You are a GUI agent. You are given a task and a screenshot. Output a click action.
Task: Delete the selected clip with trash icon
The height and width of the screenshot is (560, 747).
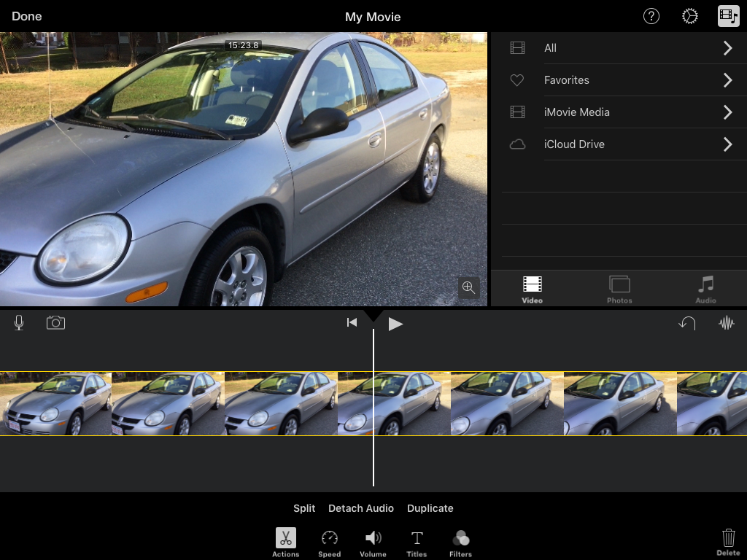click(728, 542)
